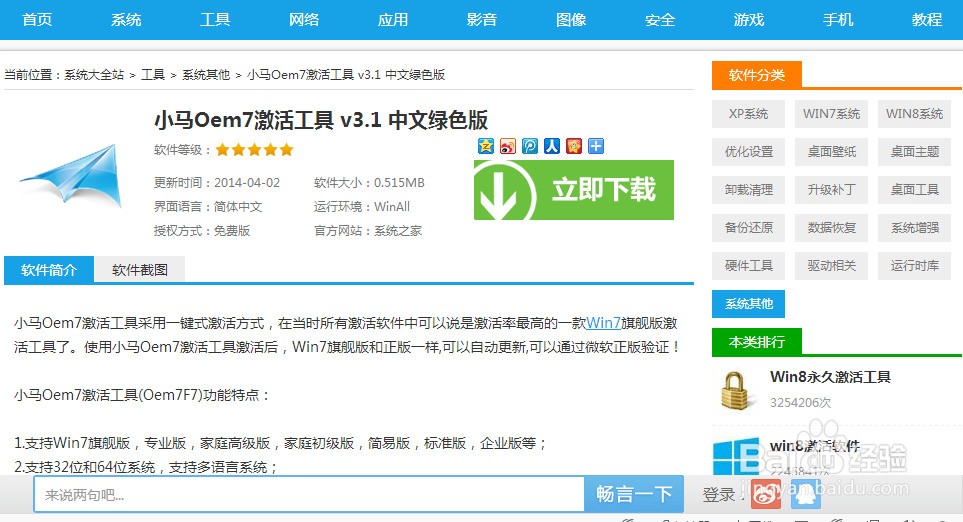The height and width of the screenshot is (522, 963).
Task: Open the 应用 navigation item
Action: [393, 20]
